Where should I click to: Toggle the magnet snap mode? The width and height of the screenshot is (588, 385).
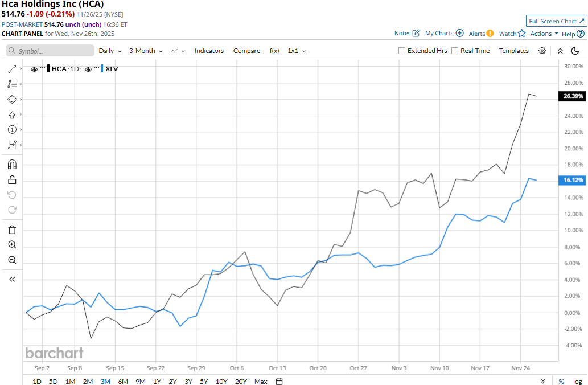click(12, 165)
